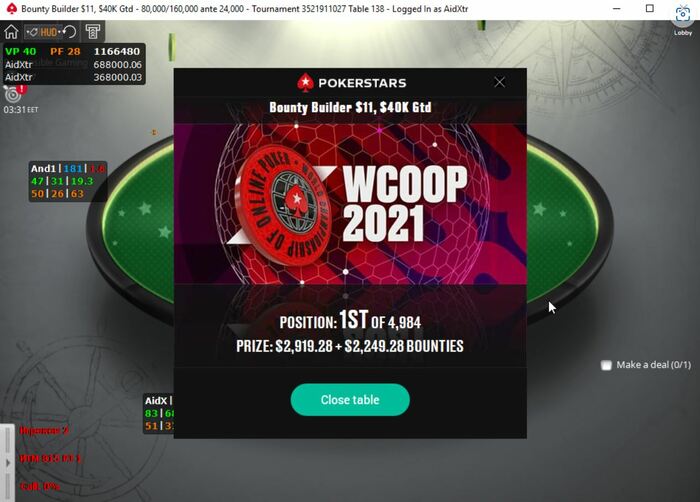Maximize the poker table window
This screenshot has height=502, width=700.
click(650, 8)
